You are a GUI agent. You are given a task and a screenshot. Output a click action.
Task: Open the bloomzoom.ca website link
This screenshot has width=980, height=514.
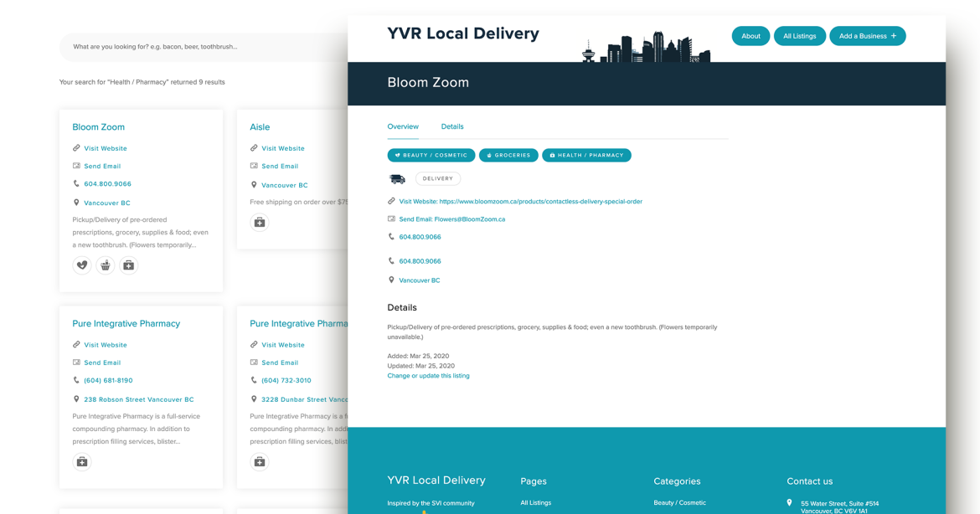coord(540,202)
